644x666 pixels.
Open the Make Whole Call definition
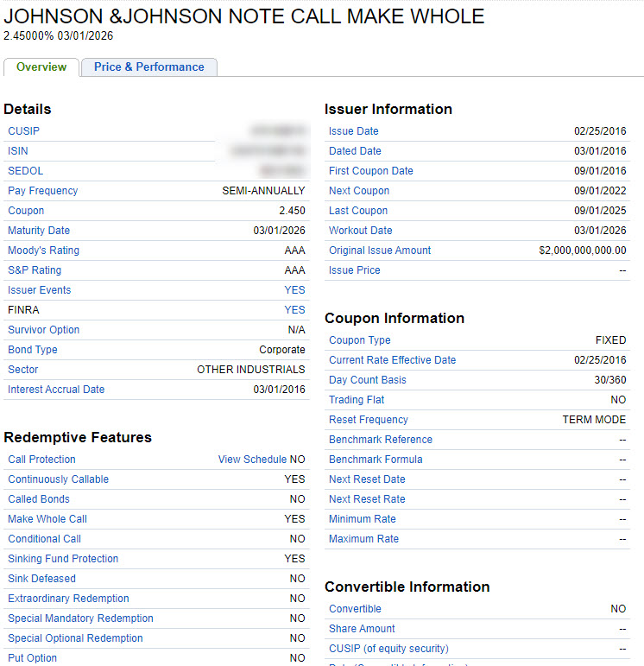point(47,519)
